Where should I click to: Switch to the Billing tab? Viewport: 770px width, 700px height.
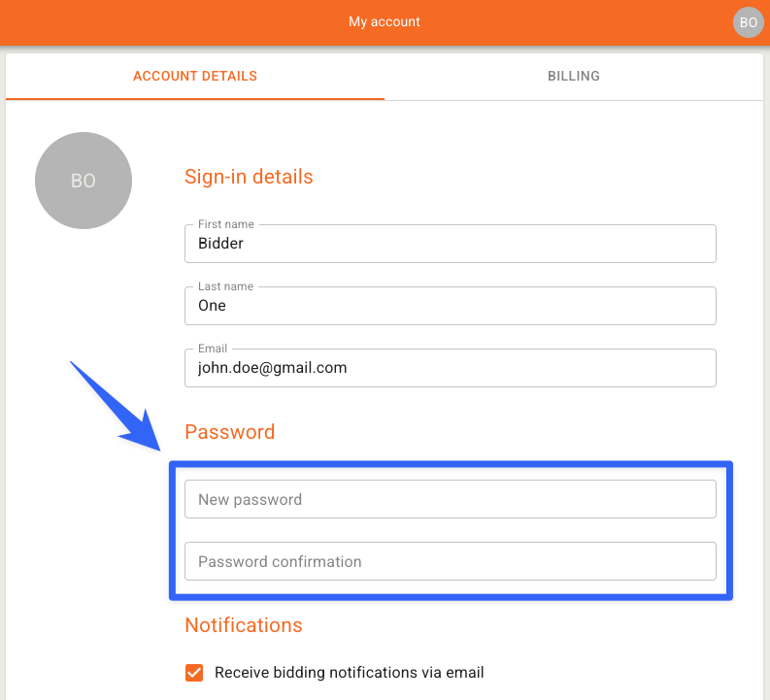point(573,76)
